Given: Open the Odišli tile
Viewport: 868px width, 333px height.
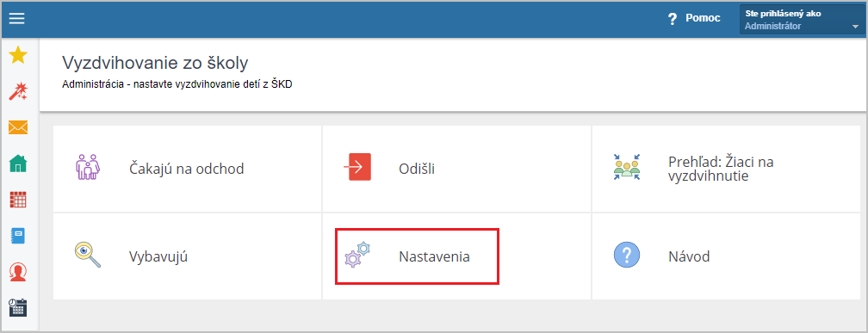Looking at the screenshot, I should [456, 169].
